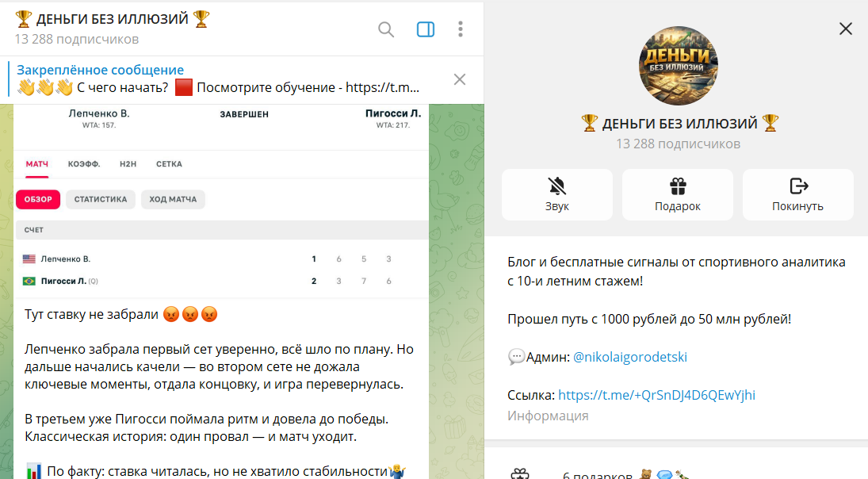This screenshot has height=479, width=868.
Task: Select the МАТЧ tab in screenshot
Action: (37, 164)
